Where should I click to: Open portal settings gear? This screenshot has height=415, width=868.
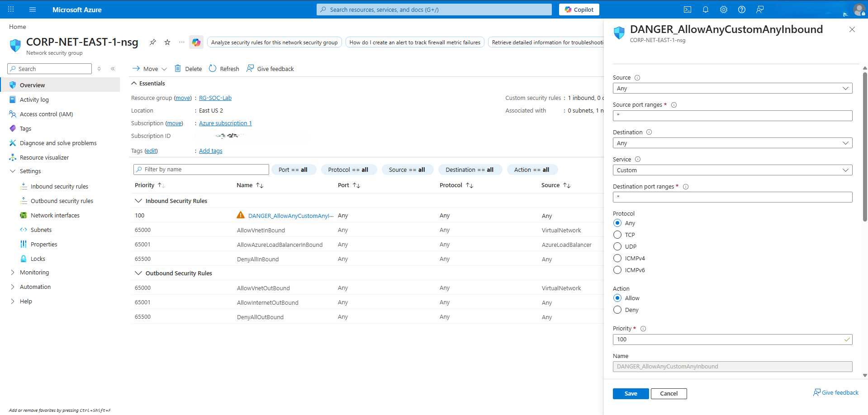(724, 9)
